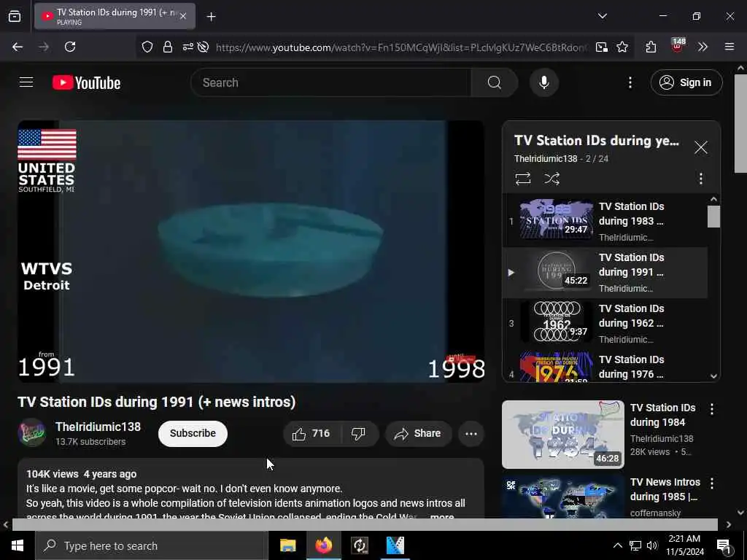Dislike the video with thumbs down
Image resolution: width=747 pixels, height=560 pixels.
[358, 433]
